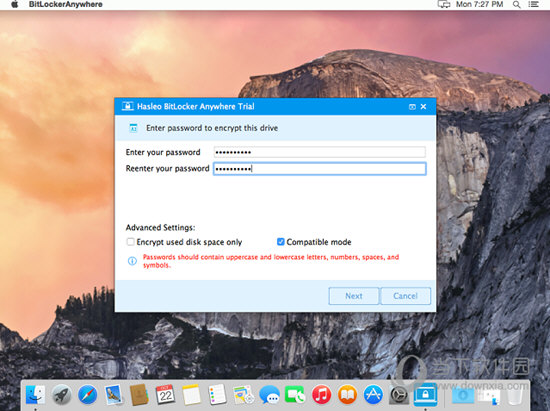Enable Encrypt used disk space only
550x411 pixels.
coord(130,242)
